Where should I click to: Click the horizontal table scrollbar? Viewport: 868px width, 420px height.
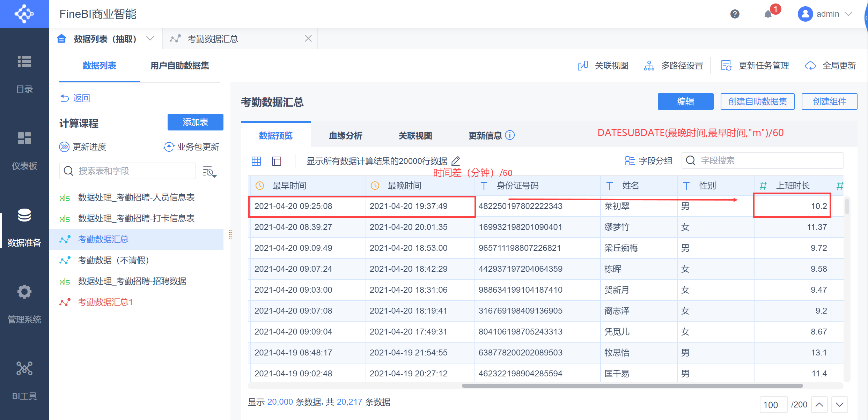632,386
